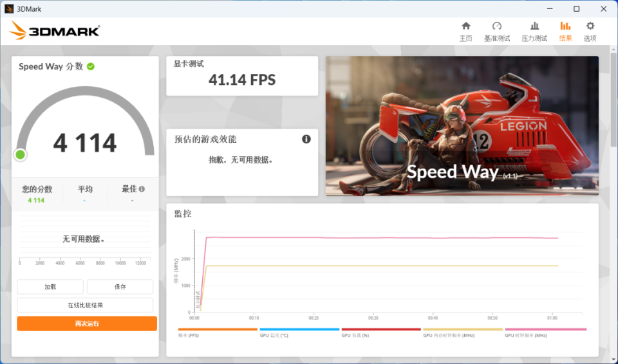Image resolution: width=618 pixels, height=364 pixels.
Task: Click the 抱歉，无可用数据 message
Action: tap(241, 160)
